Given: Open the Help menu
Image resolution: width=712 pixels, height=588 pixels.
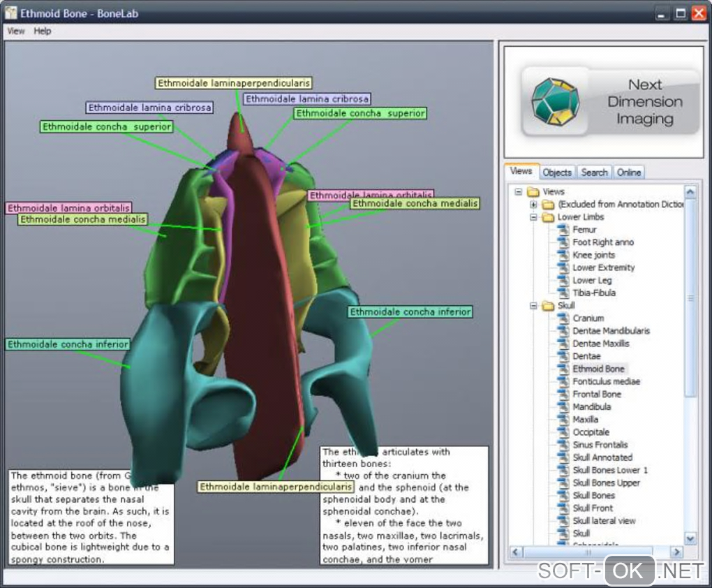Looking at the screenshot, I should point(43,31).
